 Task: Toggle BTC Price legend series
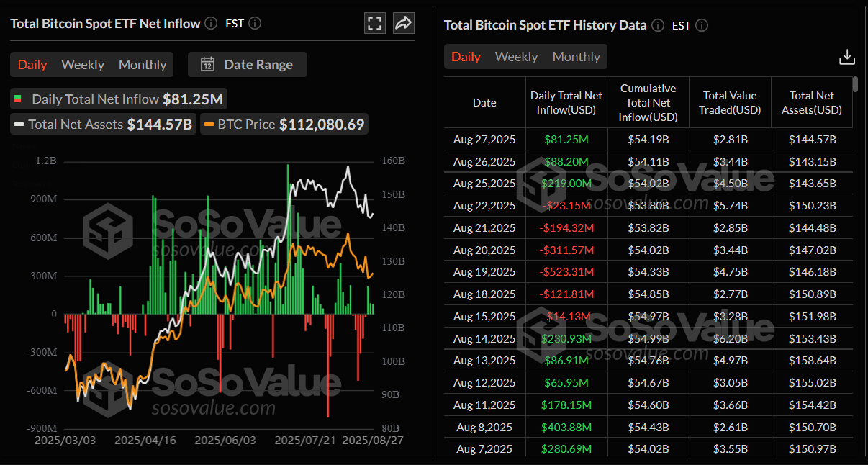tap(285, 125)
